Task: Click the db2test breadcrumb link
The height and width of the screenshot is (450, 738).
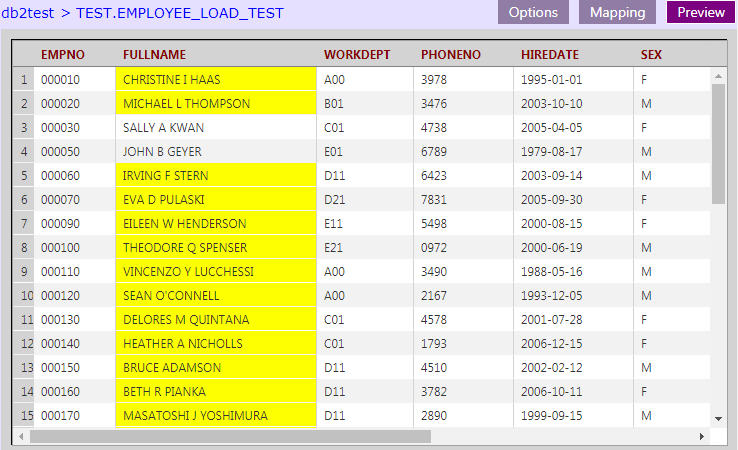Action: point(28,13)
